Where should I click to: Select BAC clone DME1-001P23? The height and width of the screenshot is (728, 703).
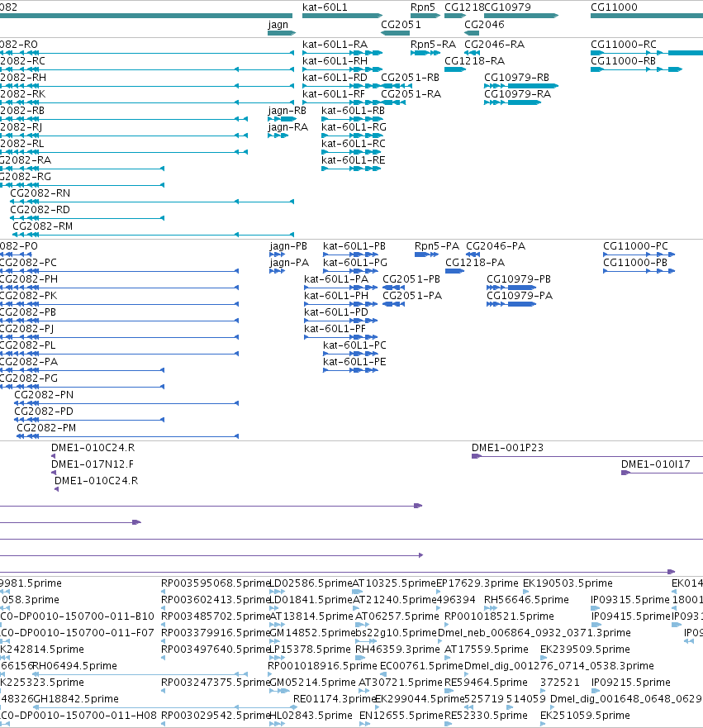pos(587,456)
